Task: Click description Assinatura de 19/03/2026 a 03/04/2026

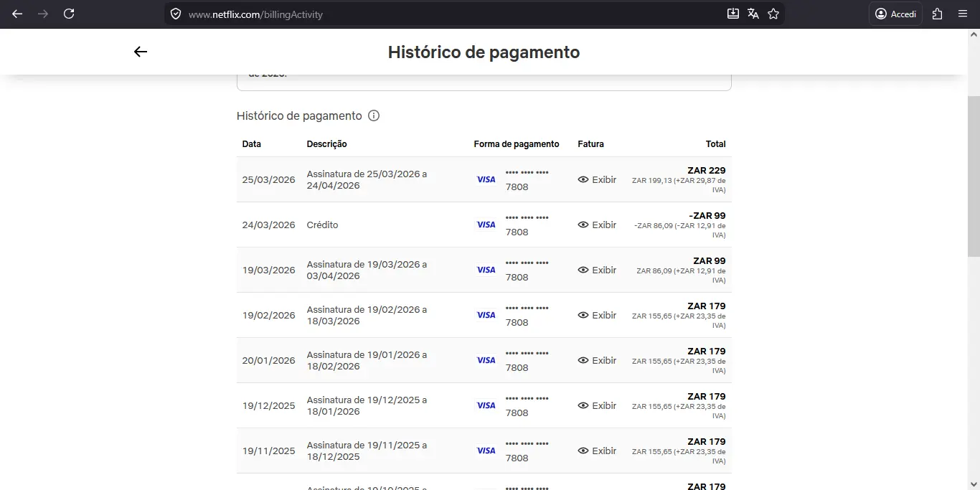Action: click(367, 270)
